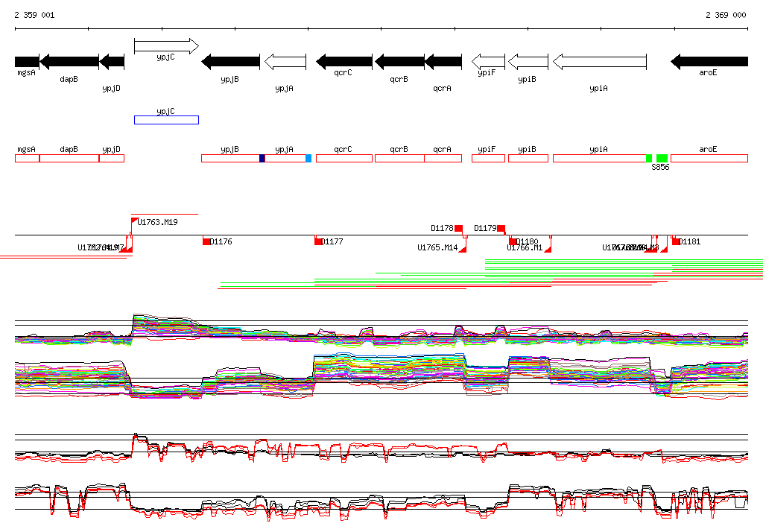
Task: Click the black ypjB gene arrow
Action: [x=231, y=62]
